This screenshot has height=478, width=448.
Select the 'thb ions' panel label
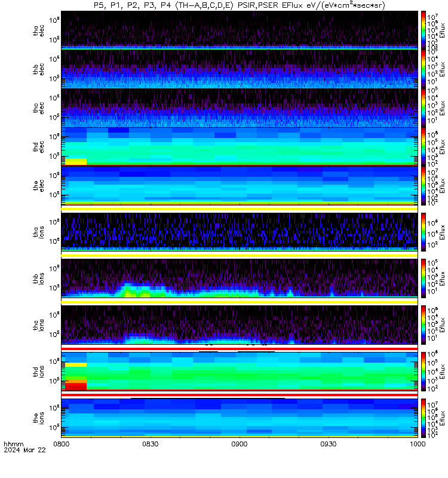click(39, 278)
